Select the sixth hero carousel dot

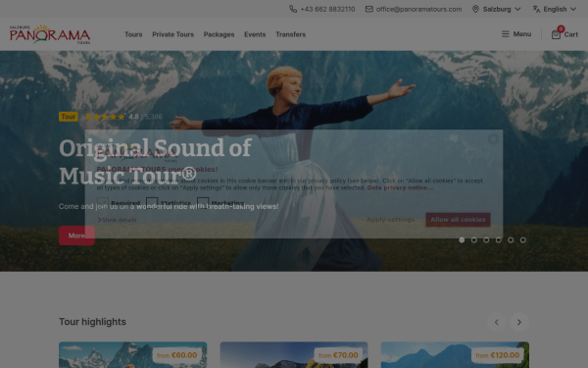pyautogui.click(x=523, y=240)
